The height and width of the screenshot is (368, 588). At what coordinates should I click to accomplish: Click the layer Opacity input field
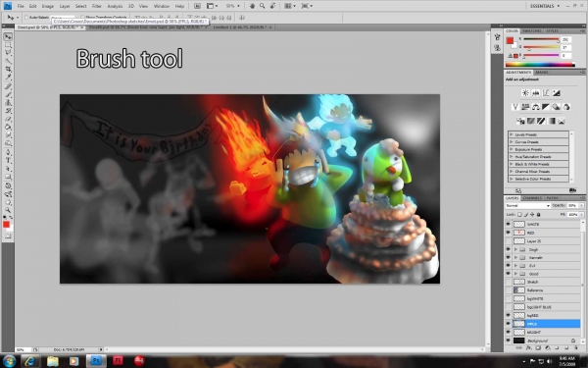coord(572,206)
